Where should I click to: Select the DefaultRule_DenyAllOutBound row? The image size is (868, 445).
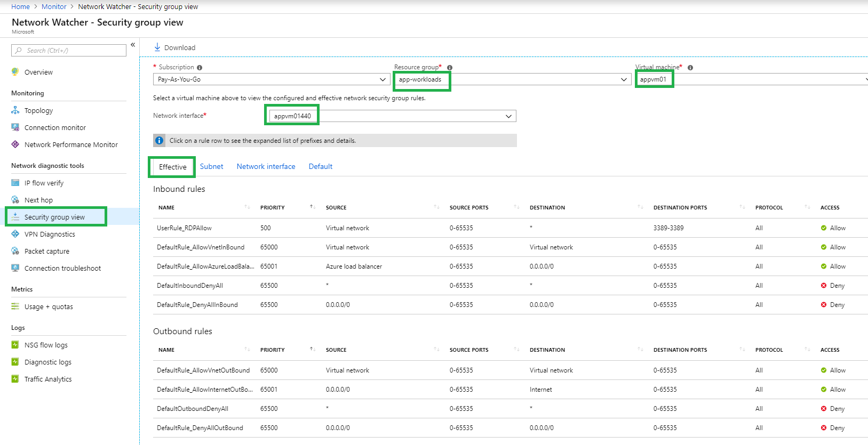511,428
